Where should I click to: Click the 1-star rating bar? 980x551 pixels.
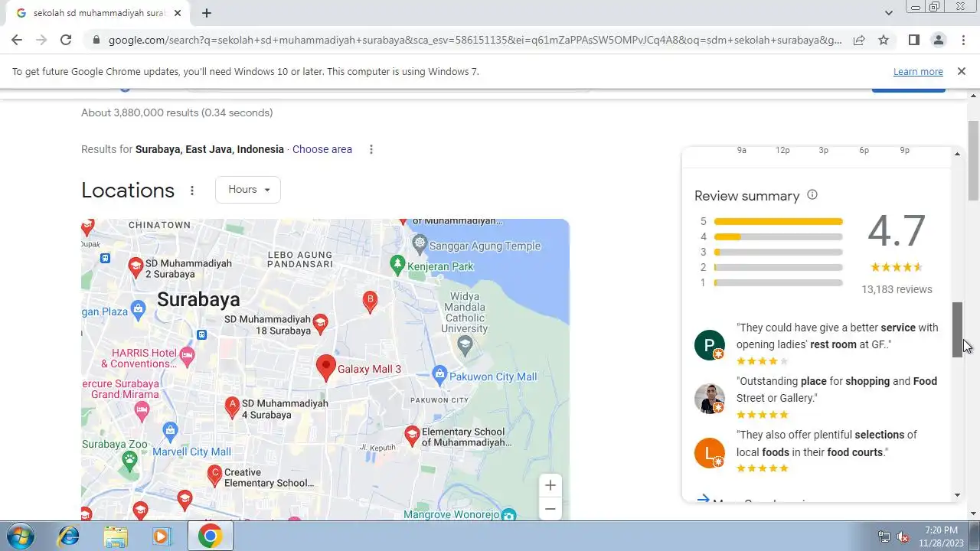[778, 283]
